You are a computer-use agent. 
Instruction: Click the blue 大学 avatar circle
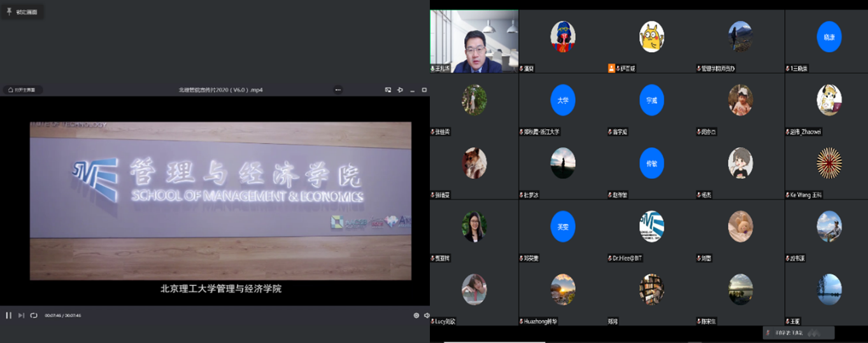pos(563,100)
